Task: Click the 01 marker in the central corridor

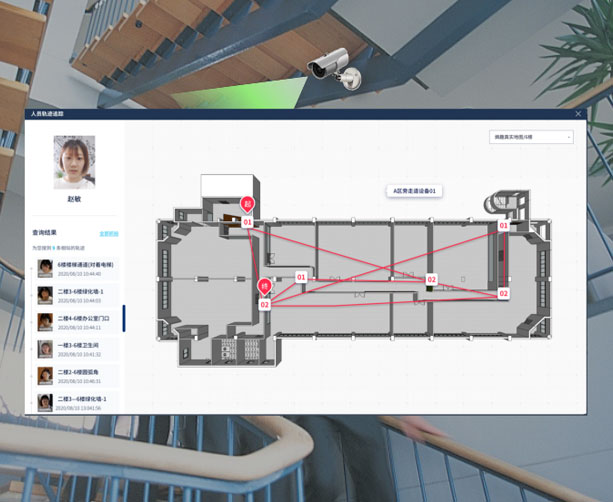Action: (301, 277)
